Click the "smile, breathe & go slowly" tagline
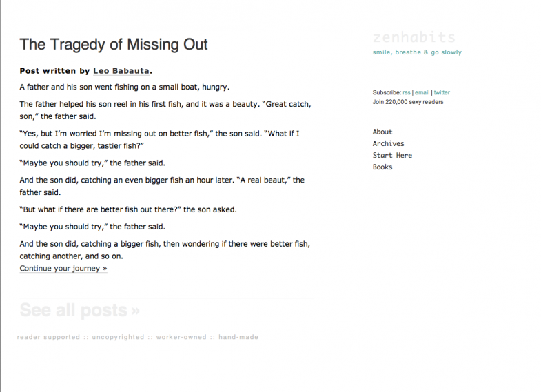This screenshot has width=541, height=392. (417, 52)
